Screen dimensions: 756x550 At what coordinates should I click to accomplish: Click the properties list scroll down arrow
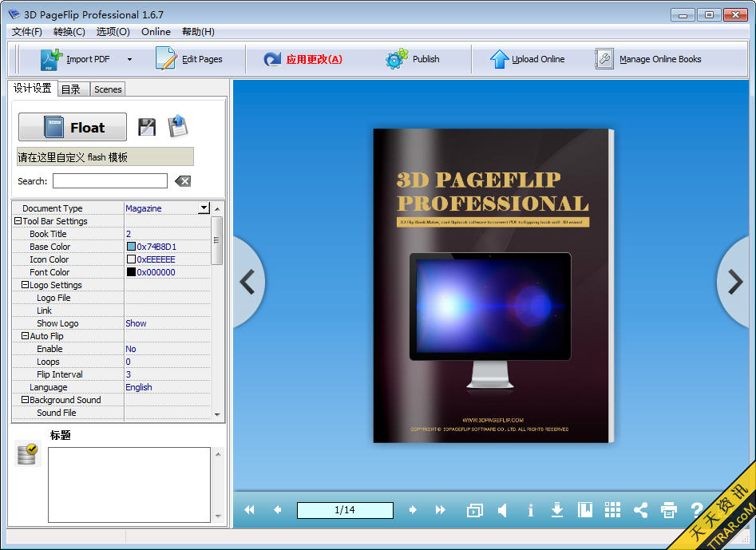coord(217,414)
